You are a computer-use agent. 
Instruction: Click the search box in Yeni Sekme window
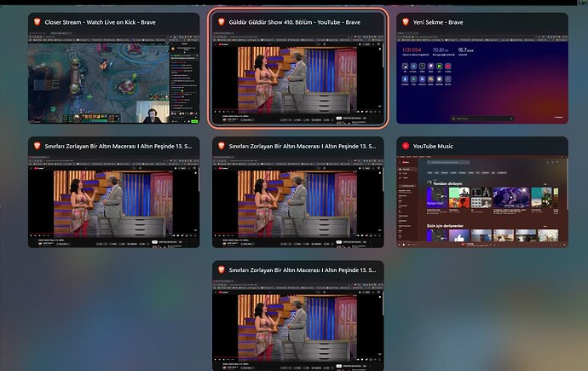[481, 119]
